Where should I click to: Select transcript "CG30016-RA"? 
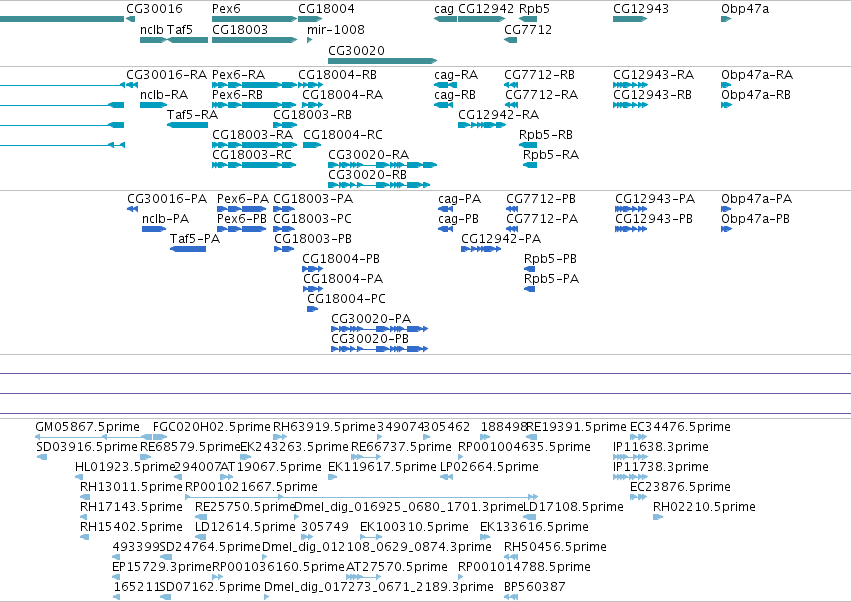click(167, 74)
